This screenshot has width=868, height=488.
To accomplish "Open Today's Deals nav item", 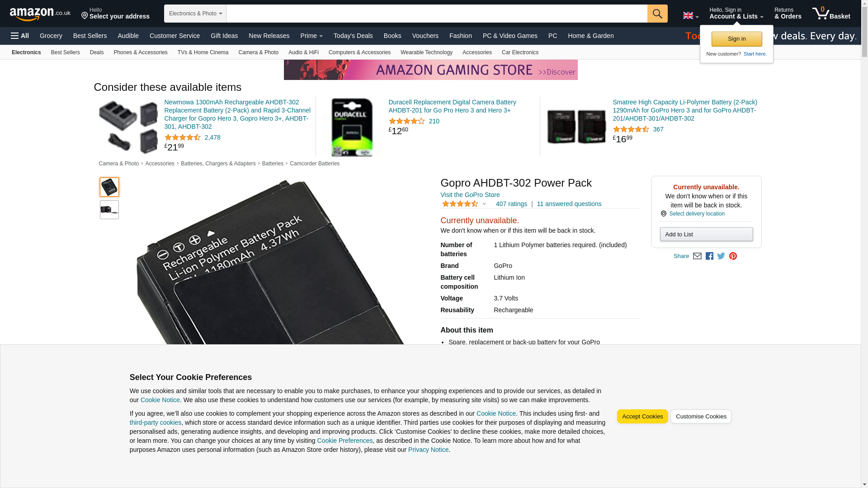I will (x=353, y=36).
